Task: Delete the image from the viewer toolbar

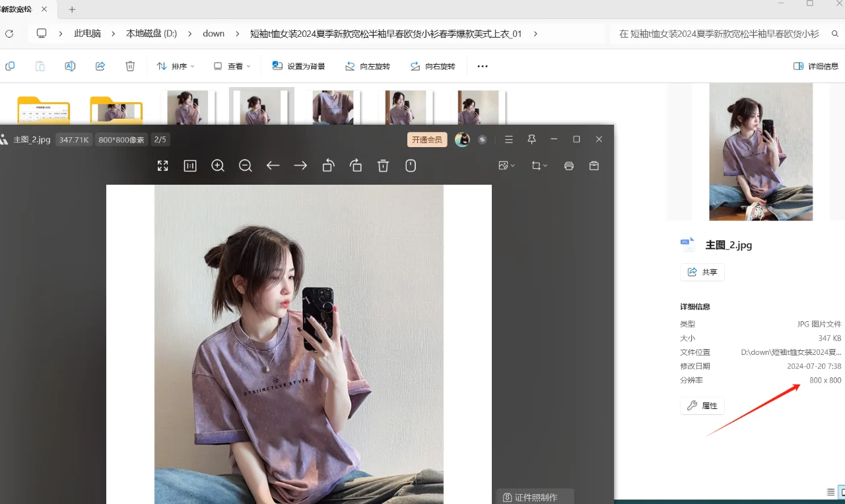Action: click(383, 166)
